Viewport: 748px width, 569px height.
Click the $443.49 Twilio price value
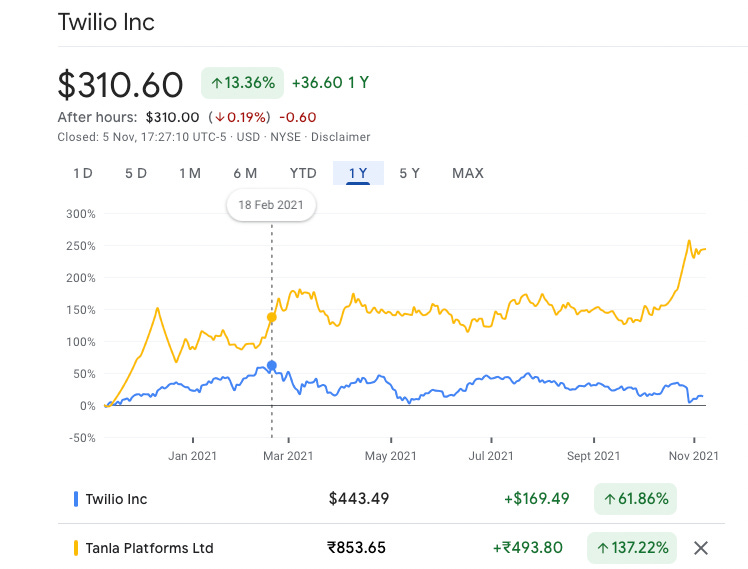click(359, 499)
